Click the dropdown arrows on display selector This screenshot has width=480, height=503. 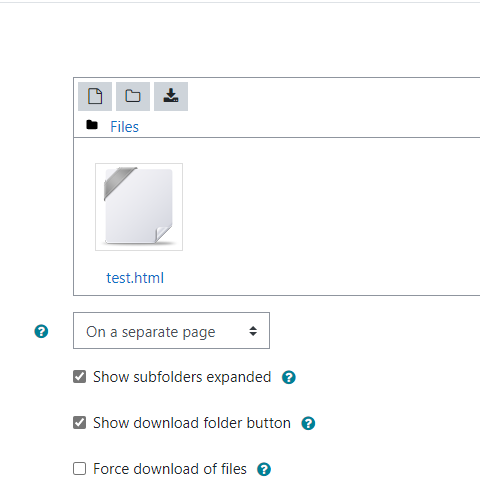click(x=253, y=331)
